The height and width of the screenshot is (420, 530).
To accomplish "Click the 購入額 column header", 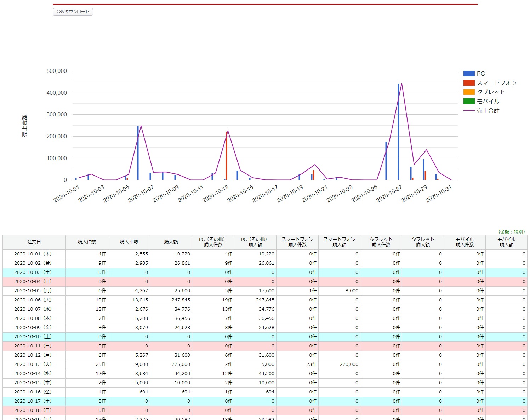I will pos(171,242).
